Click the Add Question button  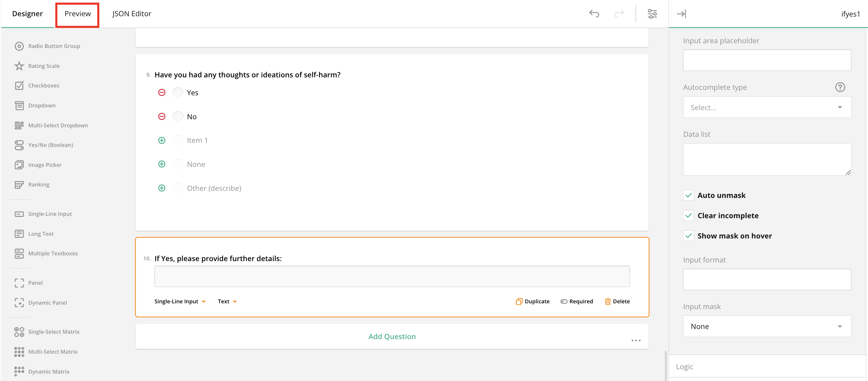(x=392, y=336)
